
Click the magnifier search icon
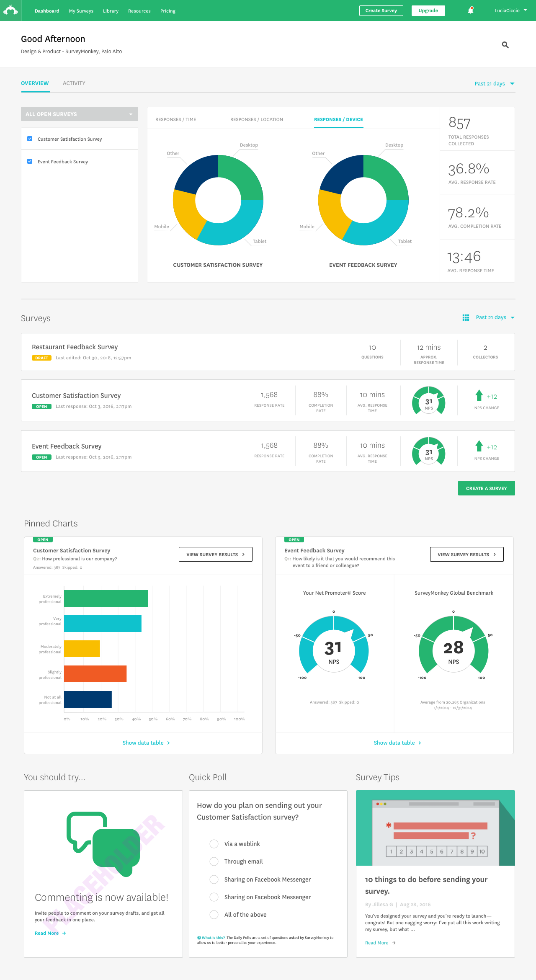pyautogui.click(x=505, y=45)
